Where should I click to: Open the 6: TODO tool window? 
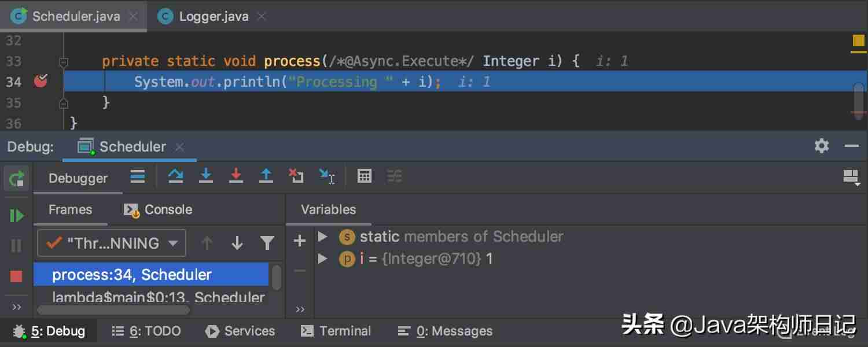pos(146,331)
